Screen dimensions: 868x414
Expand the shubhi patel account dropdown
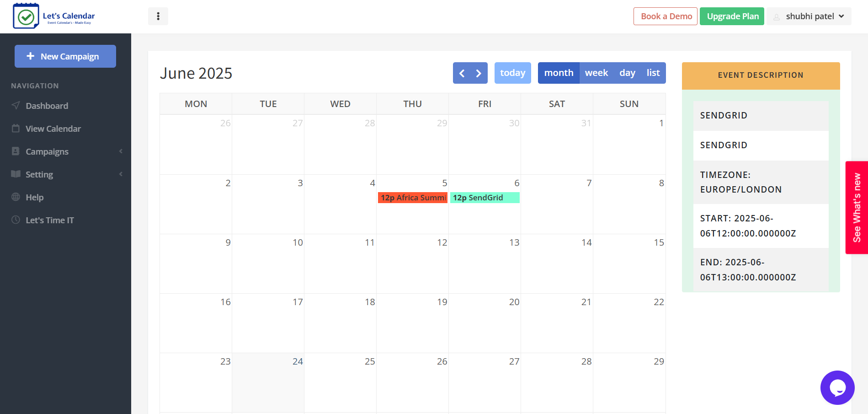pos(809,16)
